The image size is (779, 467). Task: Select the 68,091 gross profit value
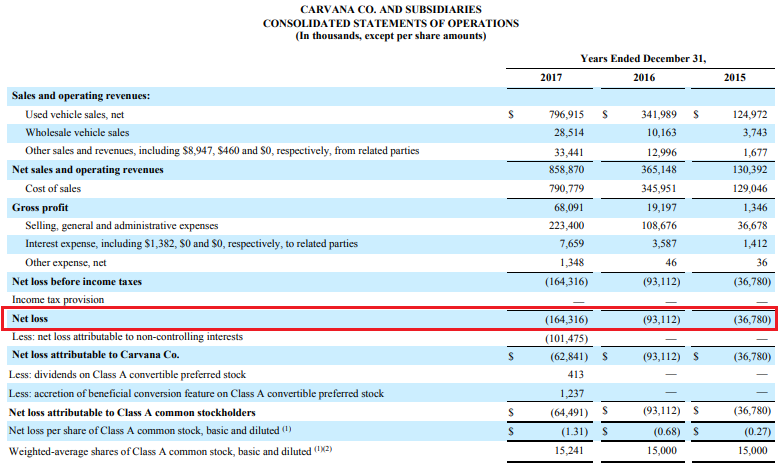(569, 208)
